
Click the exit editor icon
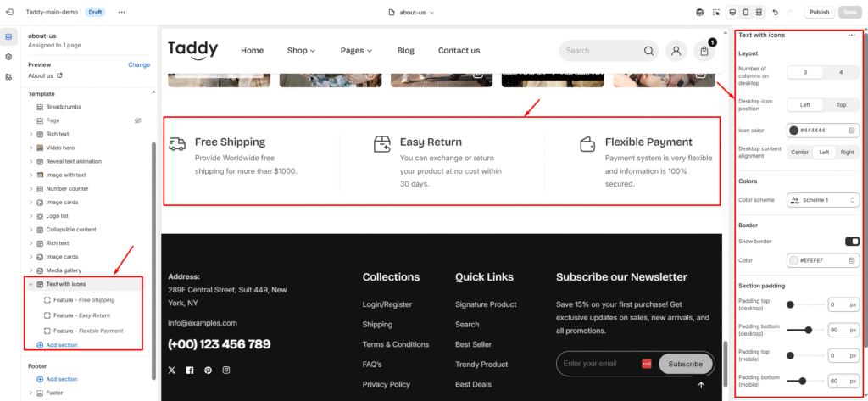[x=10, y=13]
